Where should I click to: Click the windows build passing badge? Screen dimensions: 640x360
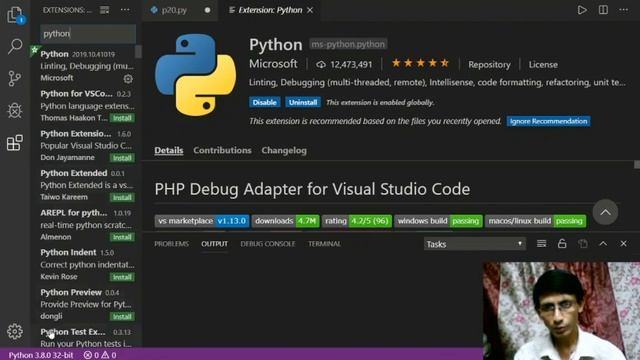(x=438, y=221)
